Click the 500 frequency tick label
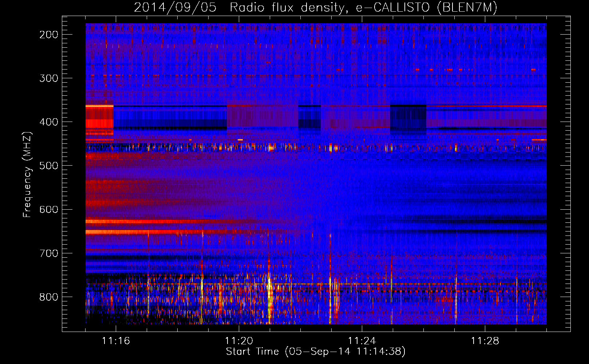 (x=49, y=166)
